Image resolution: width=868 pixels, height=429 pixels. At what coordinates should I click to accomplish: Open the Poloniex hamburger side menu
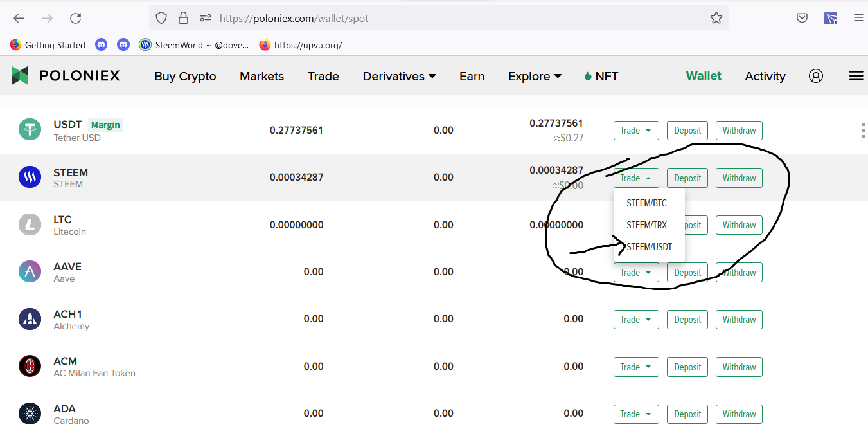pos(856,76)
